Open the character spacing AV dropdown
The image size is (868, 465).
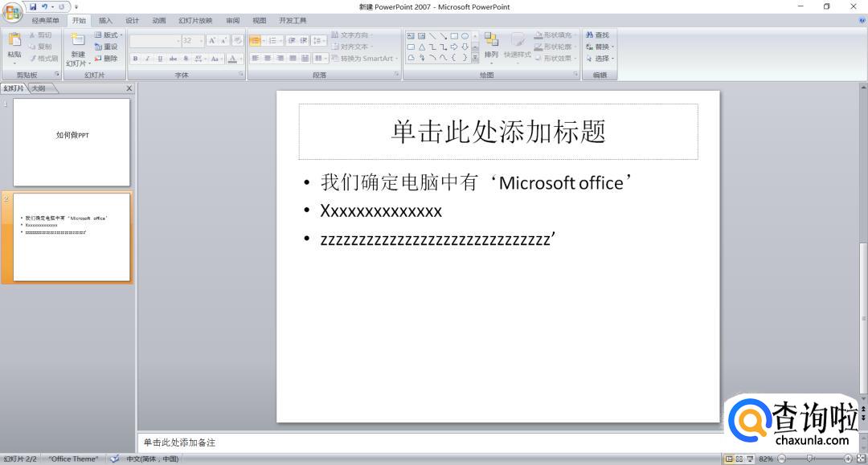click(200, 58)
